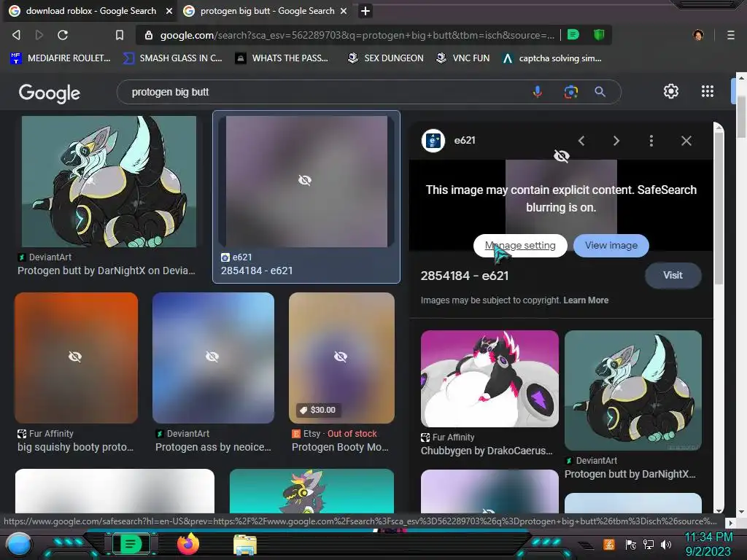Open new tab with plus button

[365, 11]
